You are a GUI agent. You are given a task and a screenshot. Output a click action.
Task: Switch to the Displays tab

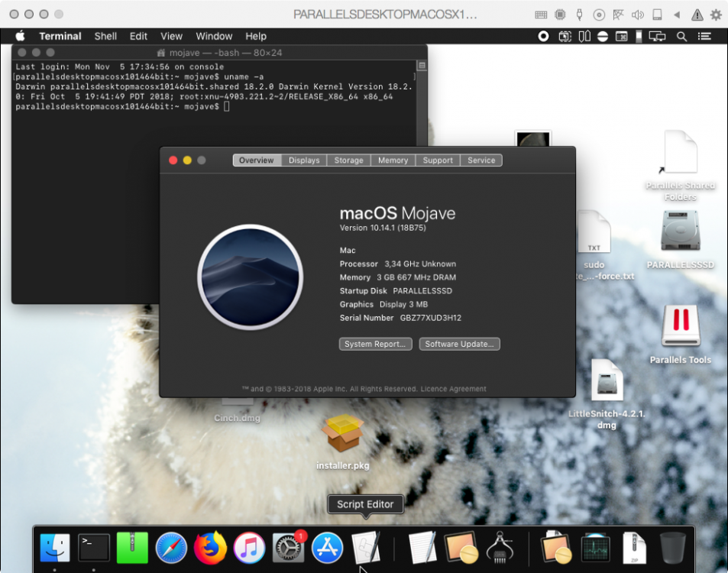tap(304, 160)
